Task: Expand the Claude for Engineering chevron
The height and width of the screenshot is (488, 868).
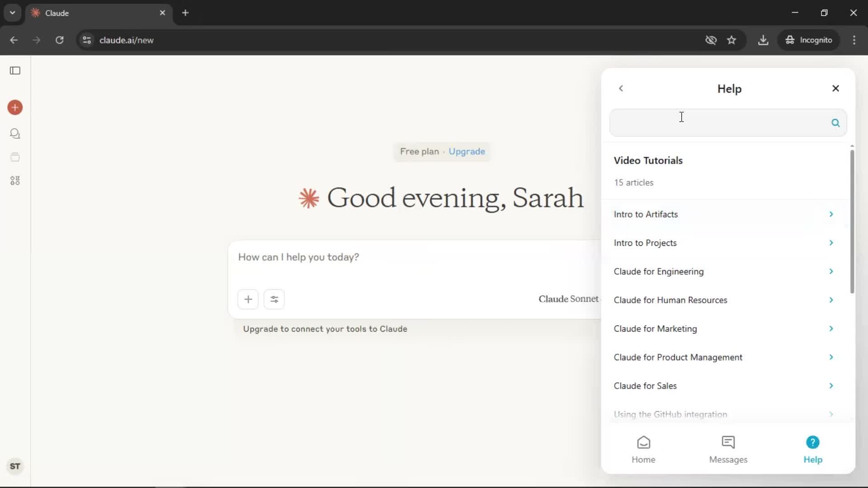Action: (831, 271)
